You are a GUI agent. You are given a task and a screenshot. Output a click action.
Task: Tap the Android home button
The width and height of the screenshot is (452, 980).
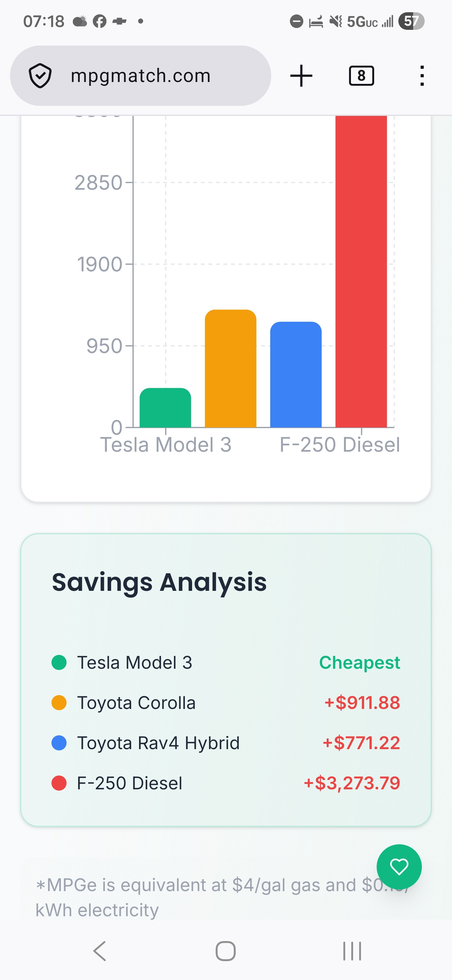point(226,951)
